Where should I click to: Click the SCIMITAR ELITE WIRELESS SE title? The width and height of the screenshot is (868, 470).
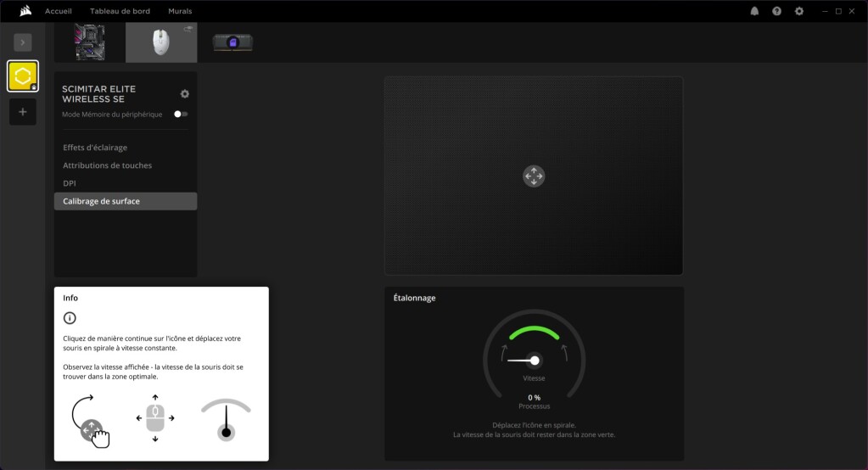point(98,94)
